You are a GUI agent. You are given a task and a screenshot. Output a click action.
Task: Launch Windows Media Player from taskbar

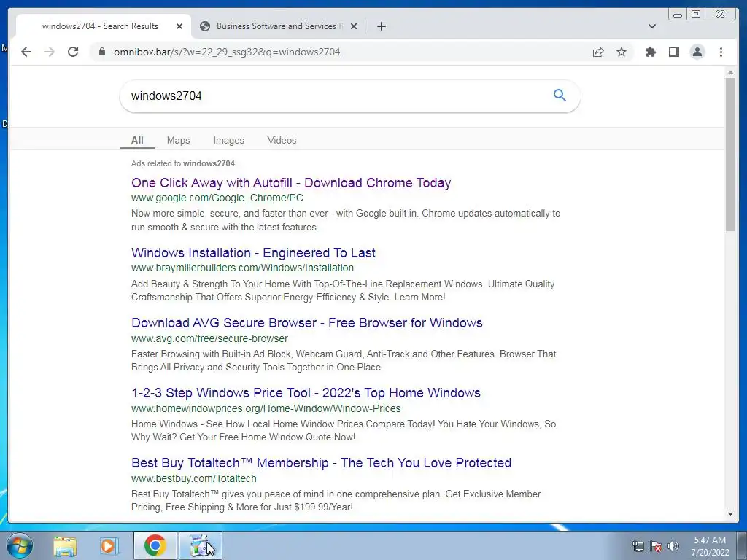[x=109, y=545]
